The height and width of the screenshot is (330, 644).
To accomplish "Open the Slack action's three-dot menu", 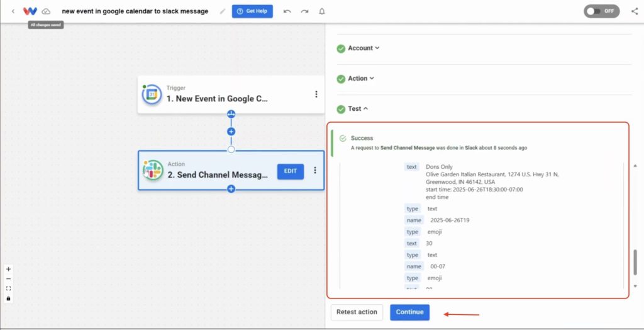I will tap(315, 170).
